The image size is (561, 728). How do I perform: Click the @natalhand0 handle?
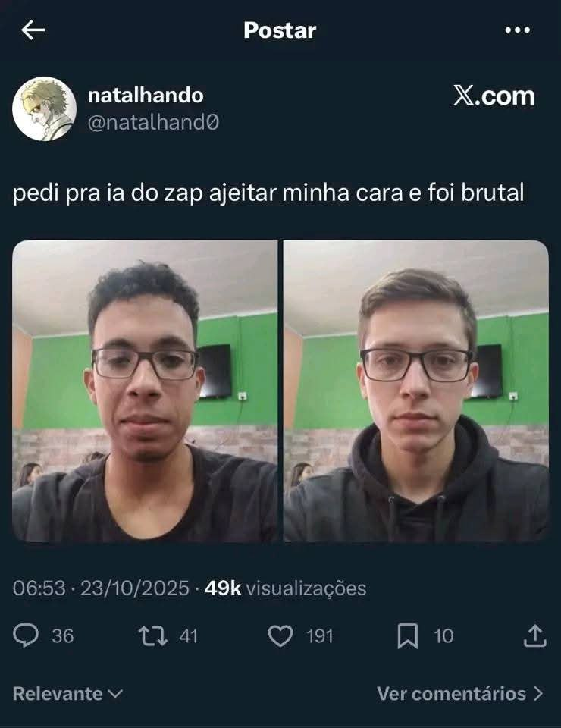(153, 123)
